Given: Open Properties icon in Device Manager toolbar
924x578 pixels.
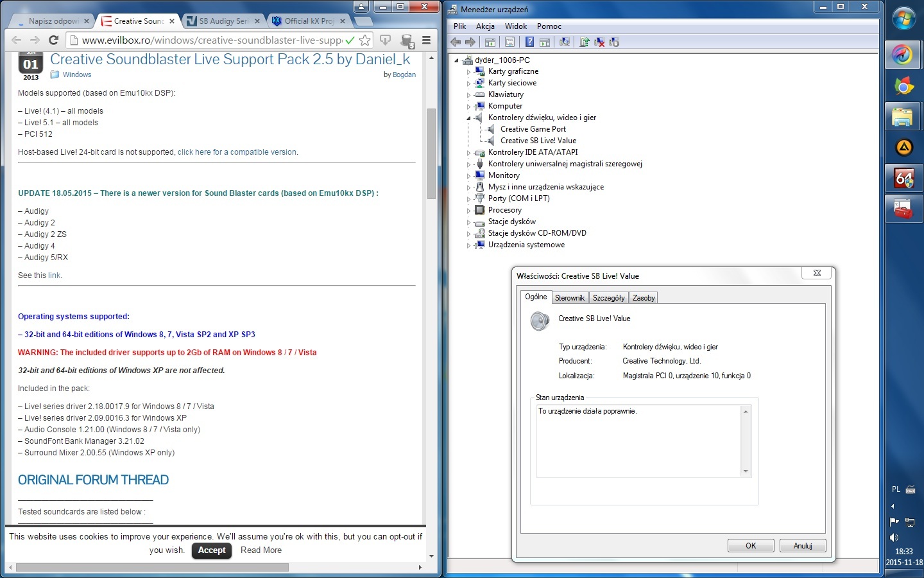Looking at the screenshot, I should coord(509,42).
